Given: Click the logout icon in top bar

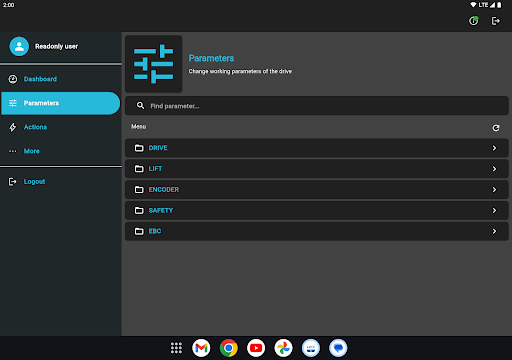Looking at the screenshot, I should point(496,21).
